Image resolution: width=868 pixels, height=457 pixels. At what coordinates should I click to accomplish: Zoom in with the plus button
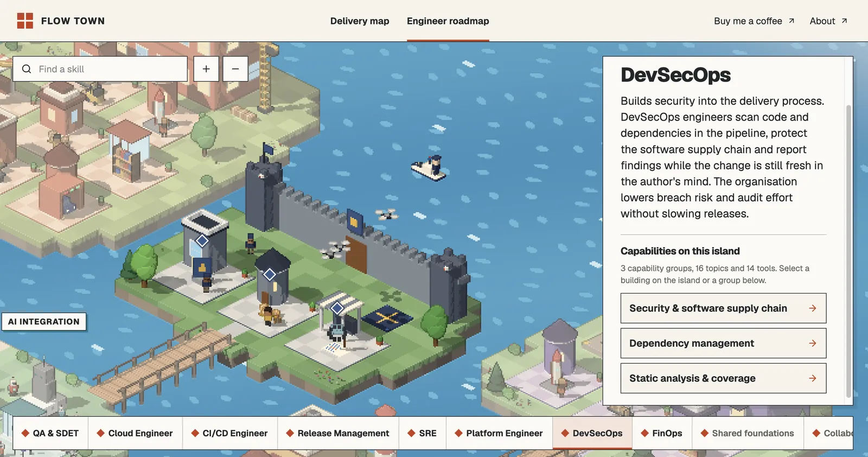(206, 69)
